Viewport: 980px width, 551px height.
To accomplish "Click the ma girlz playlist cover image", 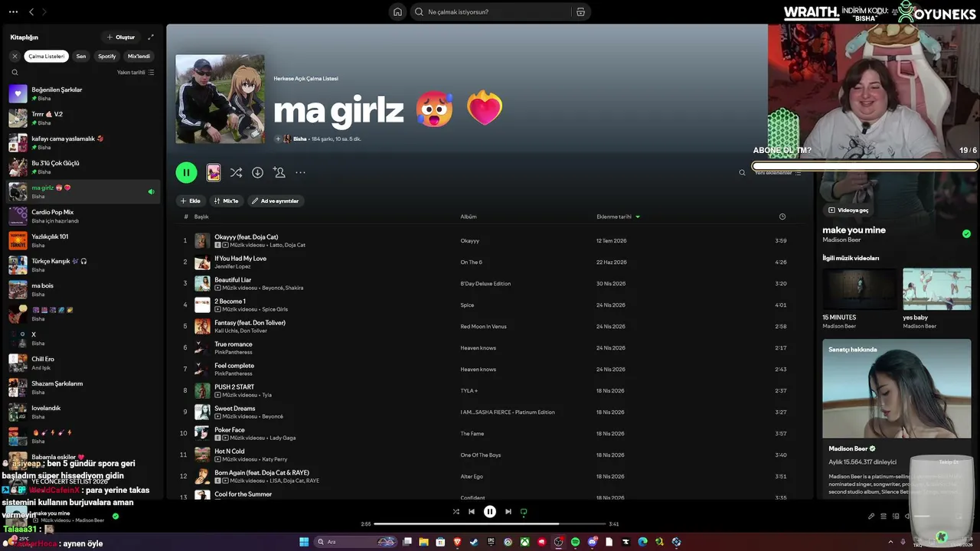I will [220, 99].
